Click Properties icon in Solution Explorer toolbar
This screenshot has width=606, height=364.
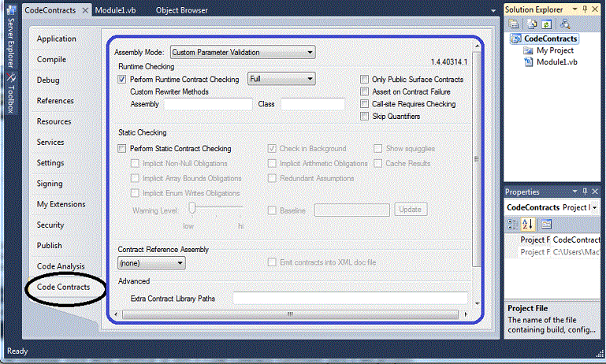click(x=514, y=24)
